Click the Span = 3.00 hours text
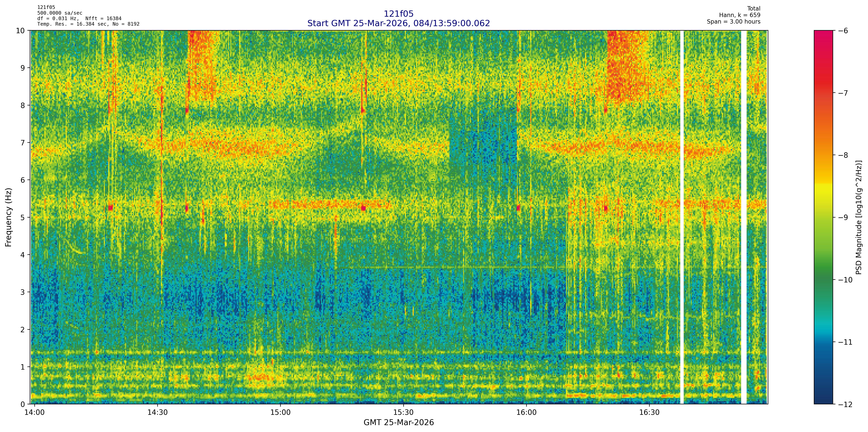Viewport: 868px width, 432px height. 734,21
